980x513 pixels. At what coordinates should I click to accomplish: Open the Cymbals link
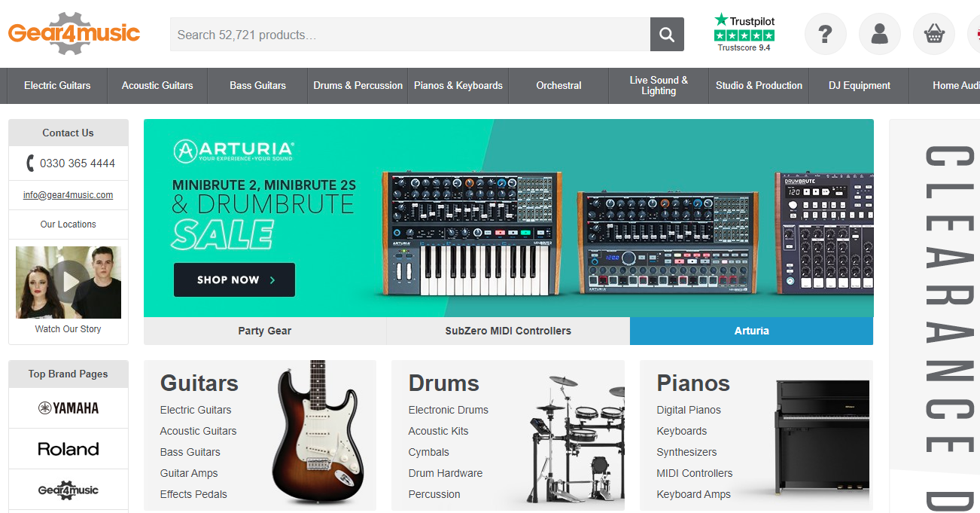pos(429,452)
